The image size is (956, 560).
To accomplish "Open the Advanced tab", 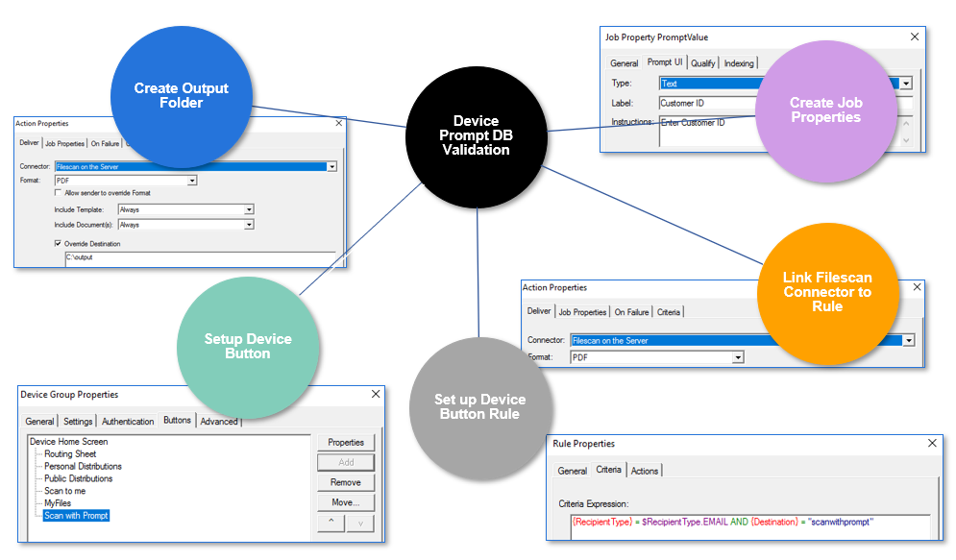I will click(219, 421).
